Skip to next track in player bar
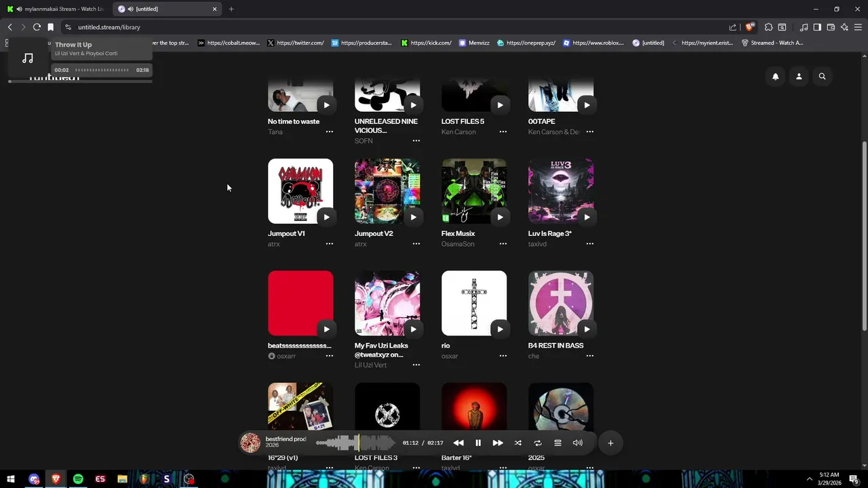 click(x=498, y=443)
